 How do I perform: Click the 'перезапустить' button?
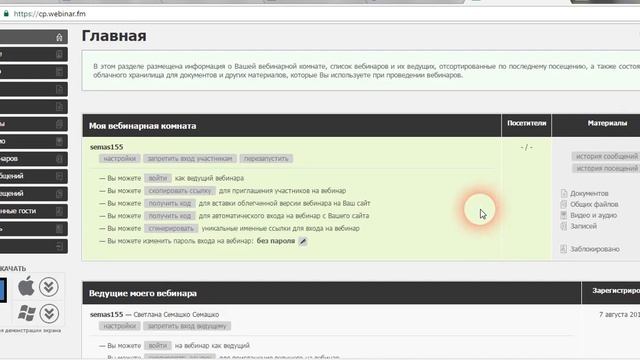pyautogui.click(x=266, y=158)
